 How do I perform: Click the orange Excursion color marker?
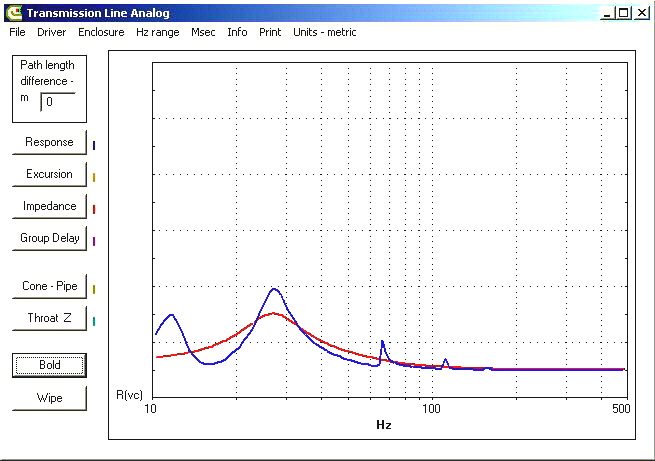click(94, 177)
